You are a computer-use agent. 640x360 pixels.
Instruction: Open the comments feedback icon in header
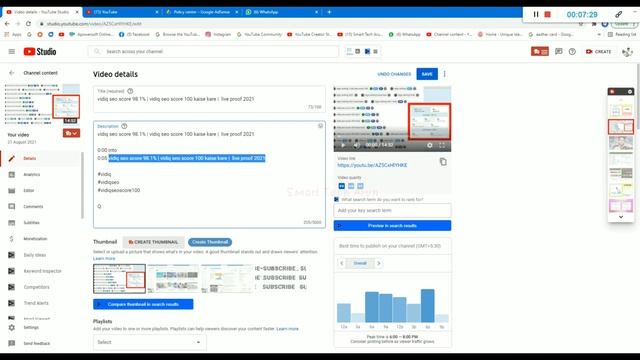click(x=558, y=51)
